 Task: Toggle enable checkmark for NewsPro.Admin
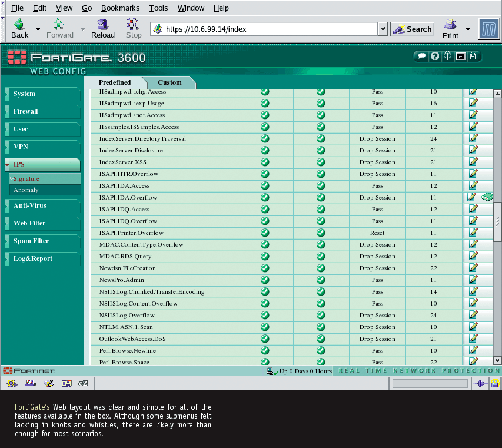(265, 280)
